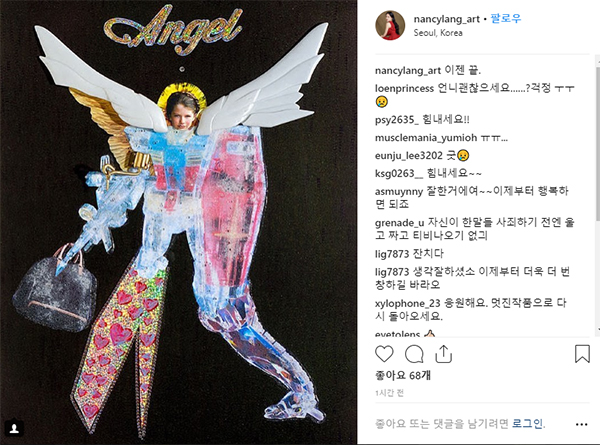The width and height of the screenshot is (600, 445).
Task: Open psy2635_ commenter profile
Action: click(397, 120)
